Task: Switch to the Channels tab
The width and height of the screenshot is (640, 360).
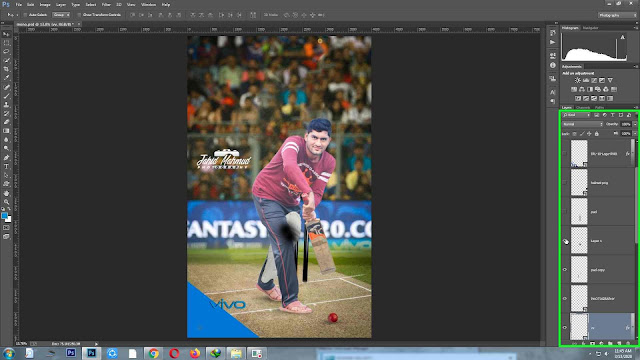Action: coord(583,107)
